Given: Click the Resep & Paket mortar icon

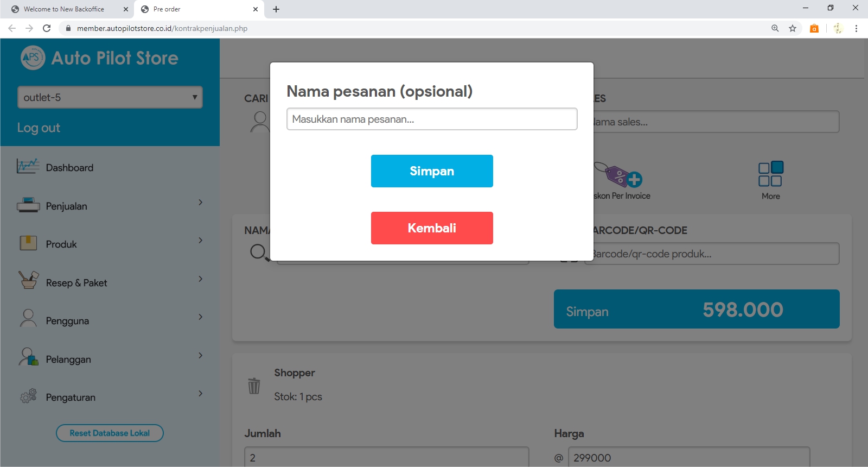Looking at the screenshot, I should [x=28, y=281].
